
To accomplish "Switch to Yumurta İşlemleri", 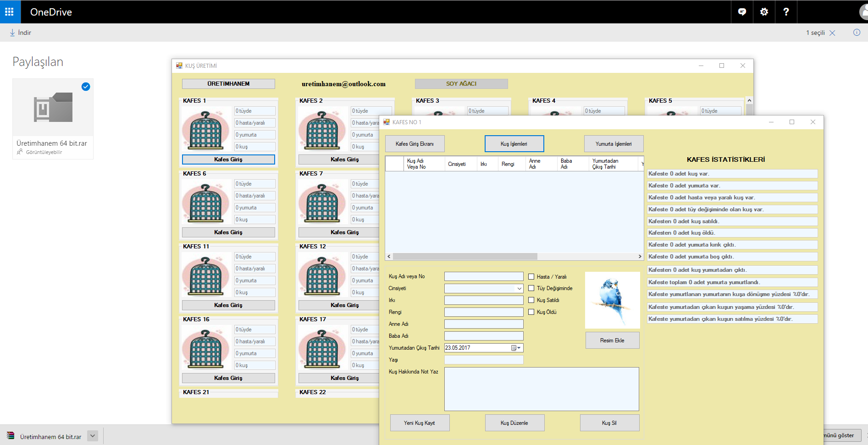I will 614,144.
